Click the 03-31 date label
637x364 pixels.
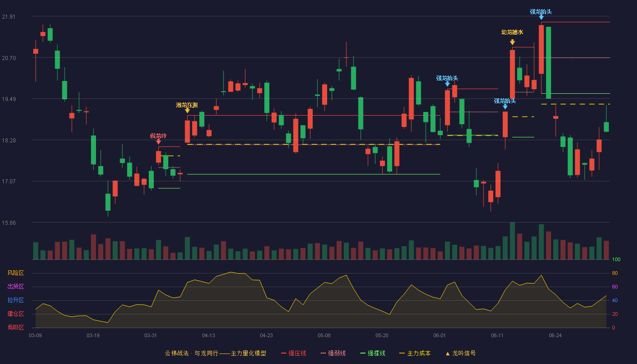(151, 335)
